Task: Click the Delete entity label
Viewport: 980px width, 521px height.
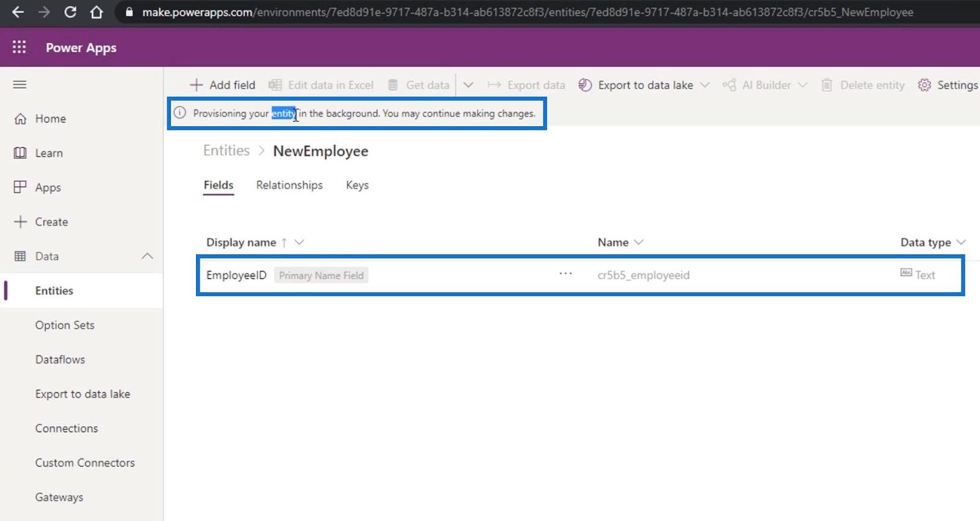Action: click(x=872, y=85)
